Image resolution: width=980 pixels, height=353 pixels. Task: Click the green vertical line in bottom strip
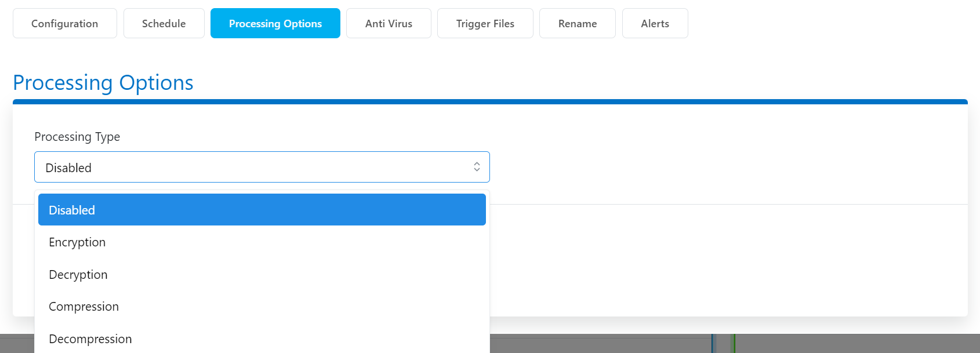coord(733,343)
